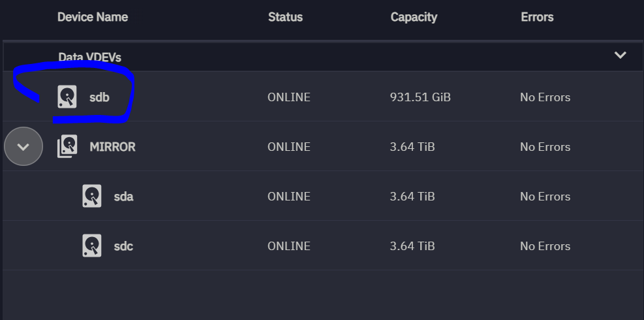The width and height of the screenshot is (644, 320).
Task: Click sda's 3.64 TiB capacity value
Action: tap(412, 196)
